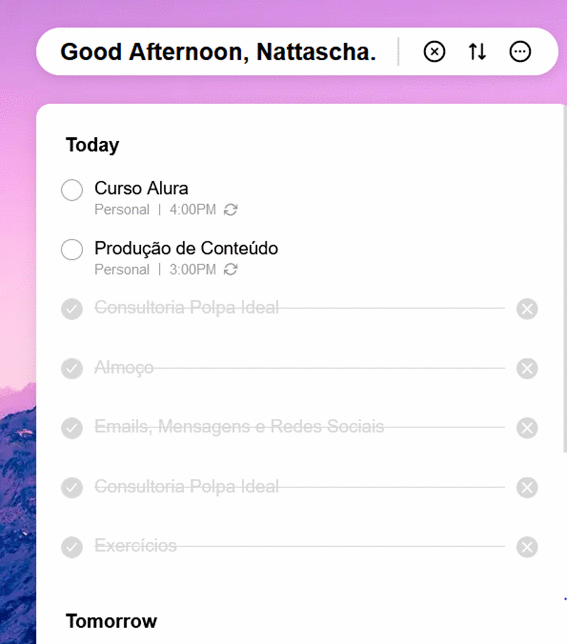Click the task list vertical scrollbar
Image resolution: width=567 pixels, height=644 pixels.
pos(565,279)
